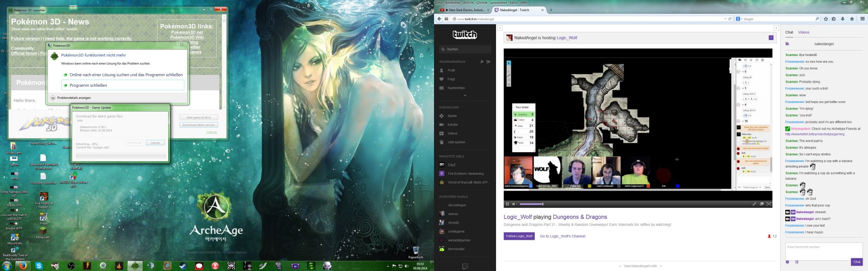This screenshot has height=271, width=868.
Task: Open the chat settings gear icon
Action: point(788,262)
